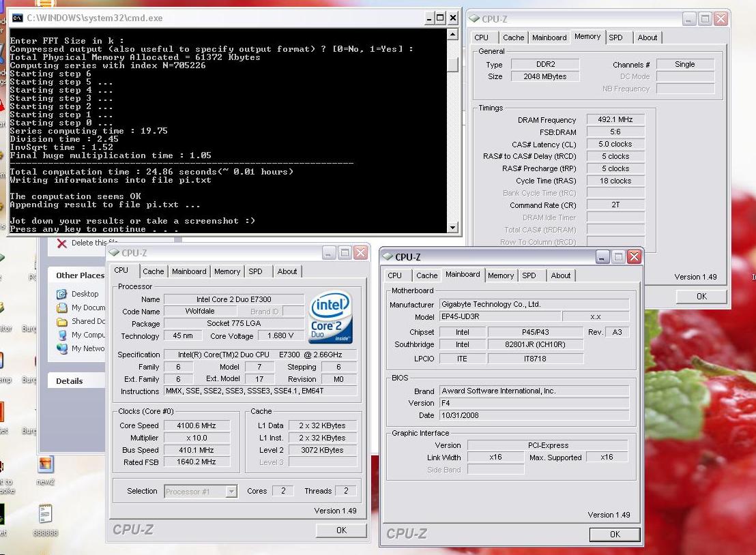The image size is (756, 555).
Task: Click OK in the Mainboard window
Action: point(615,535)
